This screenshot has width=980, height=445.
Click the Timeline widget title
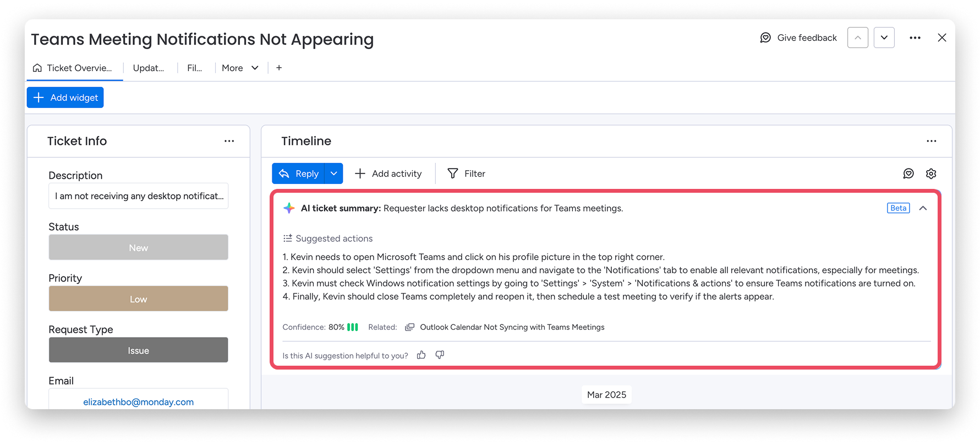point(306,141)
